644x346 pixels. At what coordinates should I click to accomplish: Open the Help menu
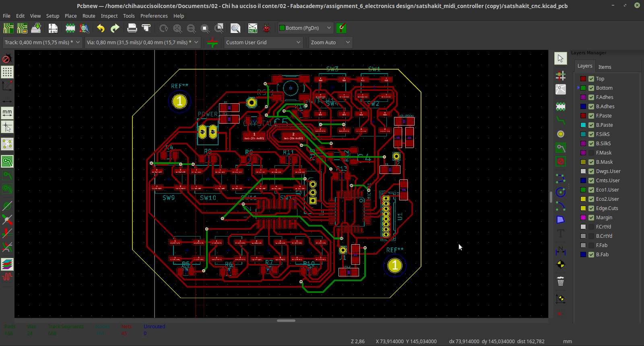179,16
